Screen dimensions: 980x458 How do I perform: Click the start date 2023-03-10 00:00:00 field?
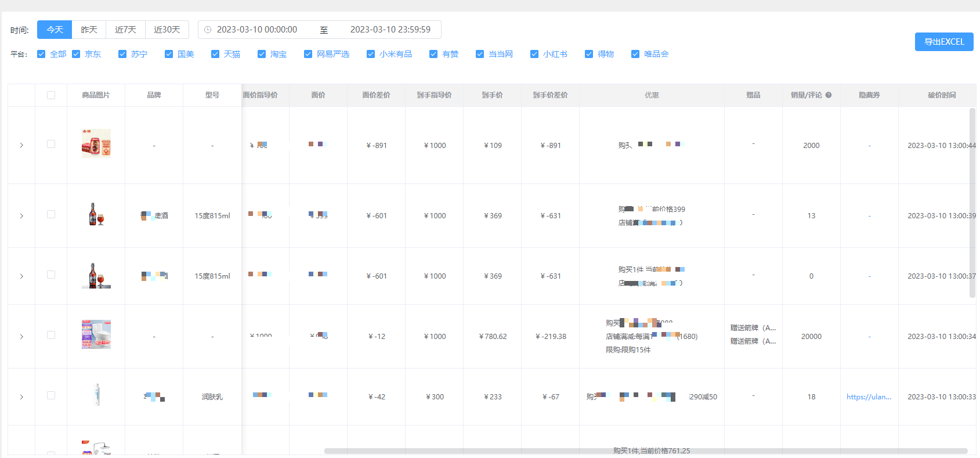257,30
